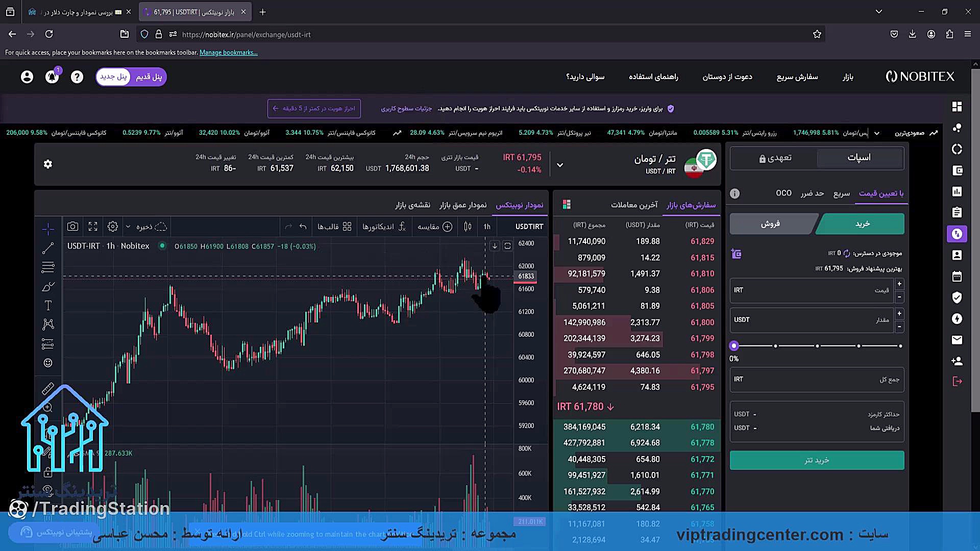980x551 pixels.
Task: Open the notifications bell icon
Action: pos(52,77)
